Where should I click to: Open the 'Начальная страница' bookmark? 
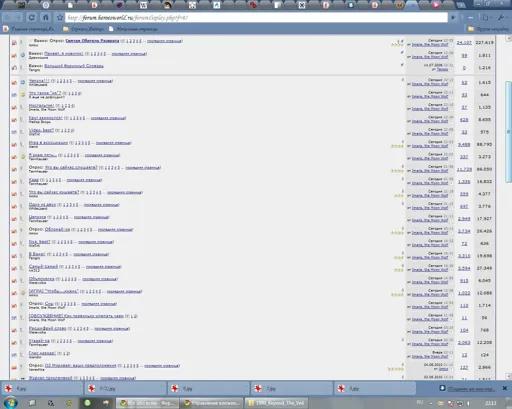coord(133,29)
